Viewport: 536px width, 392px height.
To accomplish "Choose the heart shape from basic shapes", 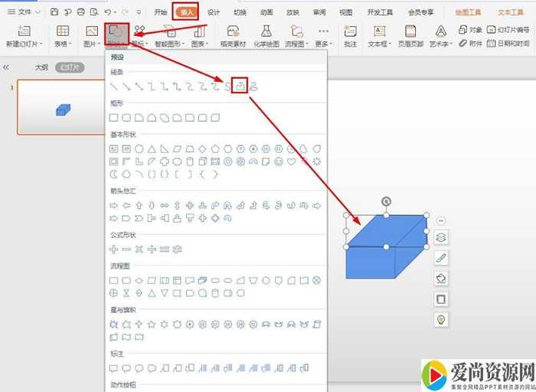I will 291,162.
